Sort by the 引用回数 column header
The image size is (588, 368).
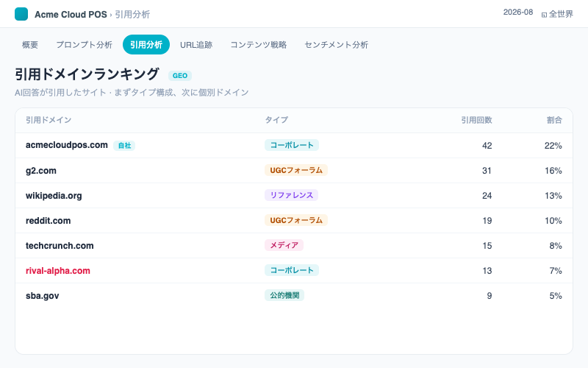tap(476, 120)
